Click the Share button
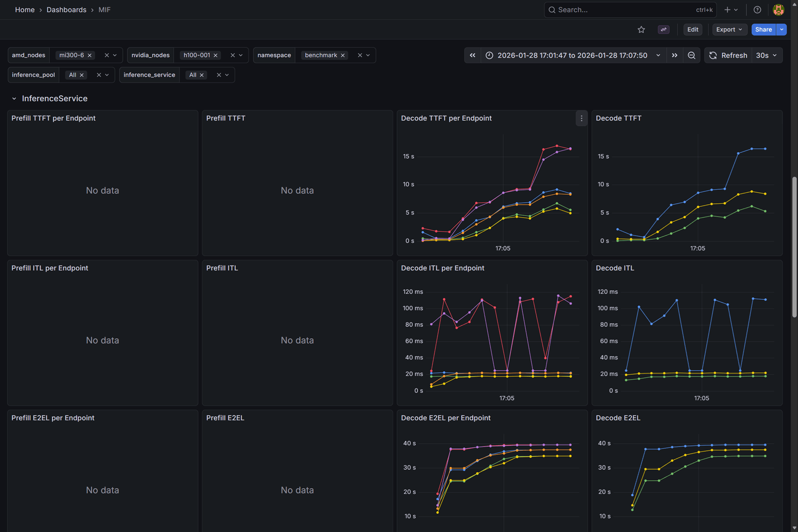798x532 pixels. (x=763, y=30)
